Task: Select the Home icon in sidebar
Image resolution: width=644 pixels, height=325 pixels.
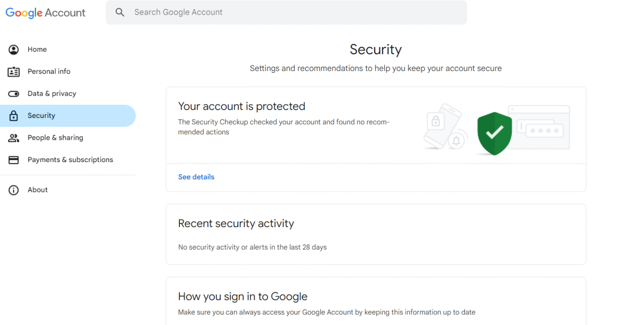Action: (13, 49)
